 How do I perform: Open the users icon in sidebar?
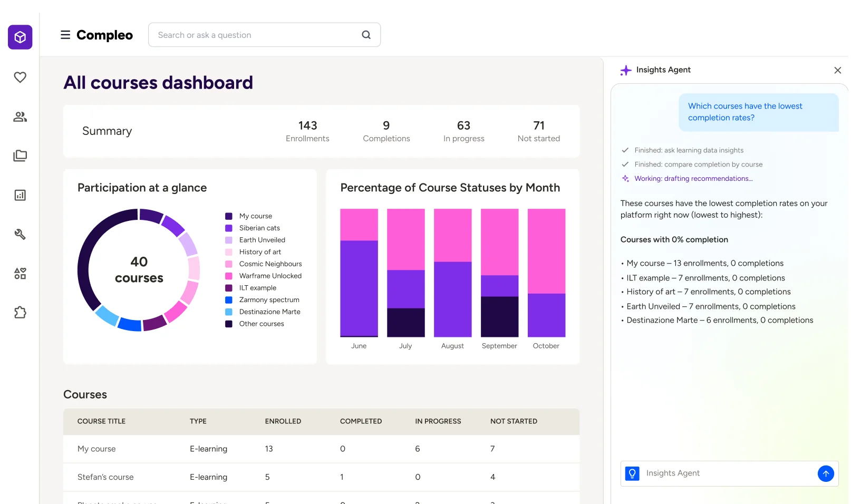(20, 117)
